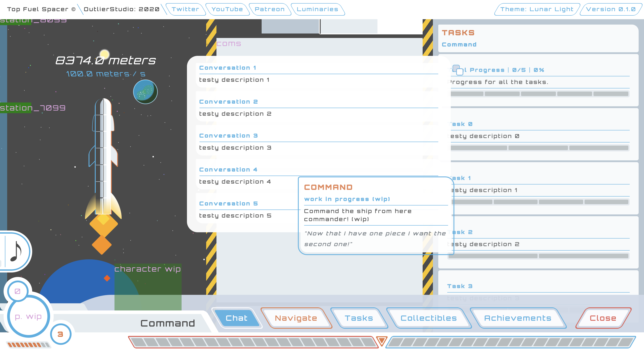Click the small circle above portrait
Screen dimensions: 644x352
click(17, 291)
